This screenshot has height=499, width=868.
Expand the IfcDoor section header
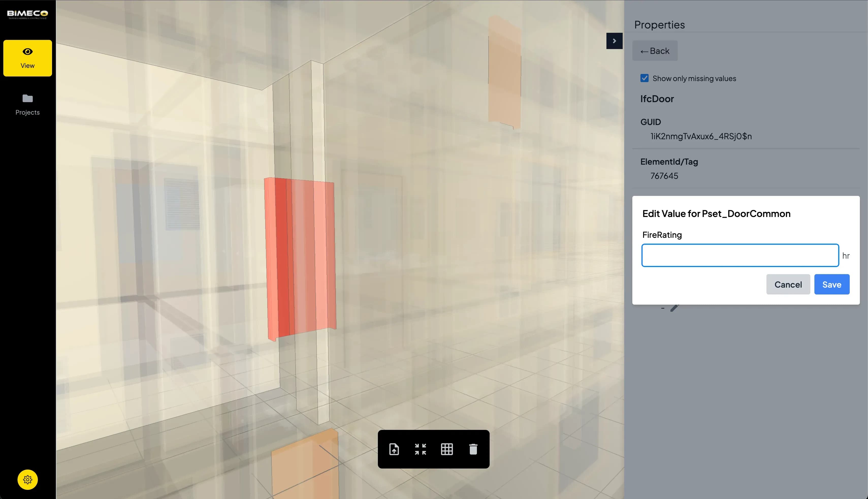(657, 99)
